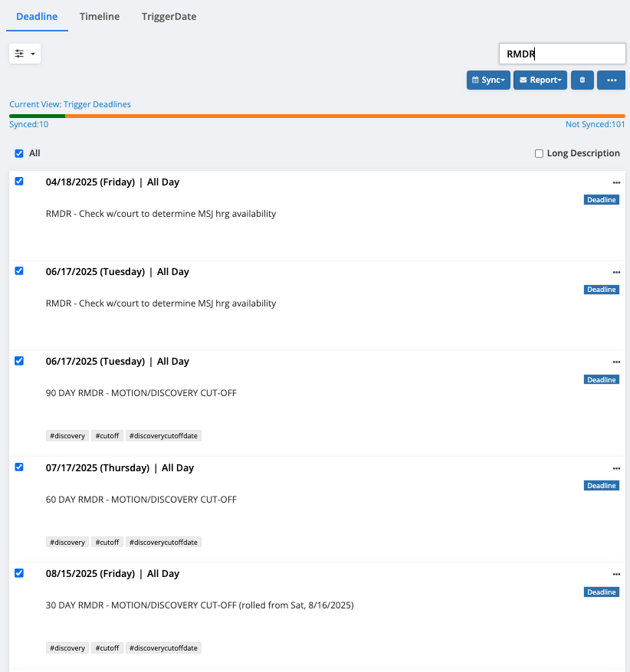Click the trash delete button
The image size is (630, 672).
582,80
